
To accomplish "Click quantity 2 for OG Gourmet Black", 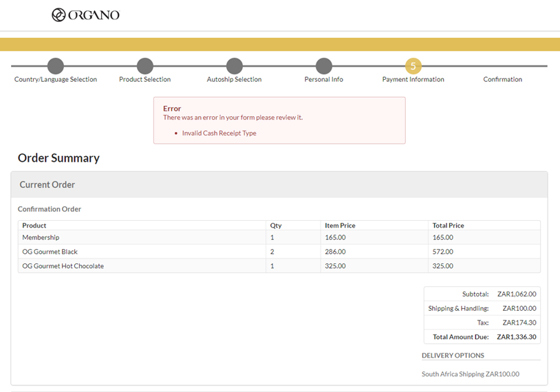I will pos(272,252).
